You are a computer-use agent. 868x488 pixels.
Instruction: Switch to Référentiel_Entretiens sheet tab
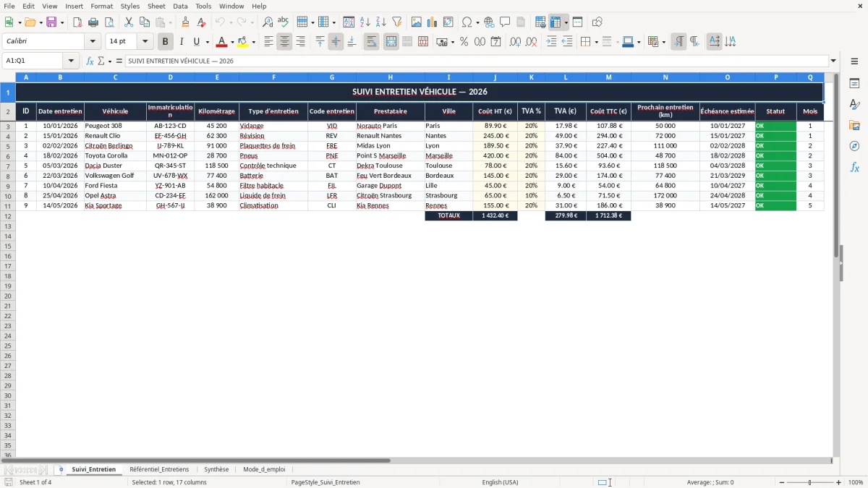(x=159, y=469)
